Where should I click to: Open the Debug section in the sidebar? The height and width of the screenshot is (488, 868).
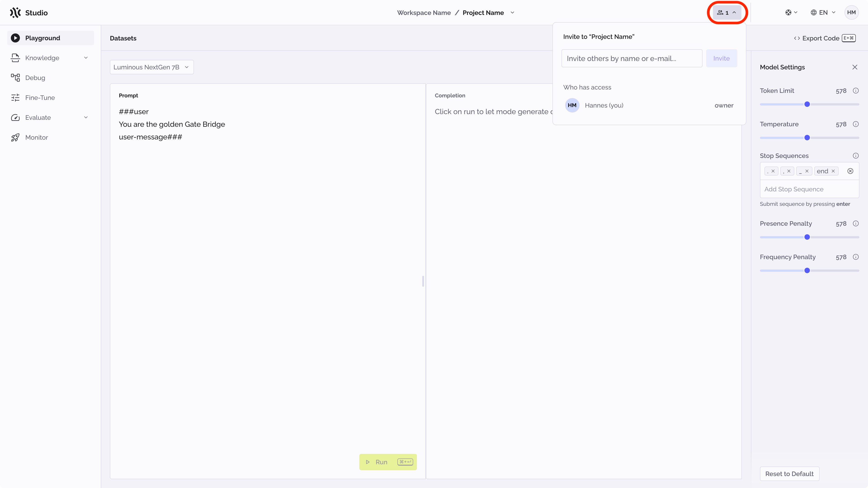tap(35, 77)
